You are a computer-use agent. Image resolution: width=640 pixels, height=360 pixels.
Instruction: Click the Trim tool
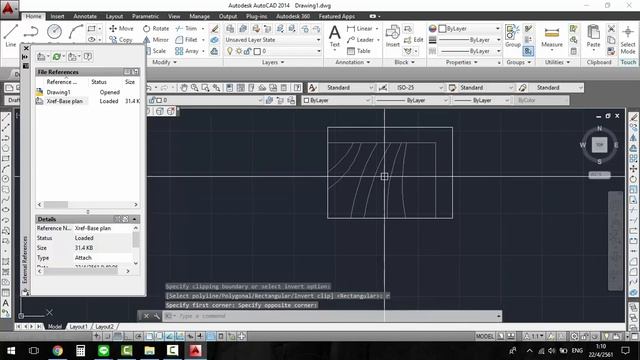(186, 29)
